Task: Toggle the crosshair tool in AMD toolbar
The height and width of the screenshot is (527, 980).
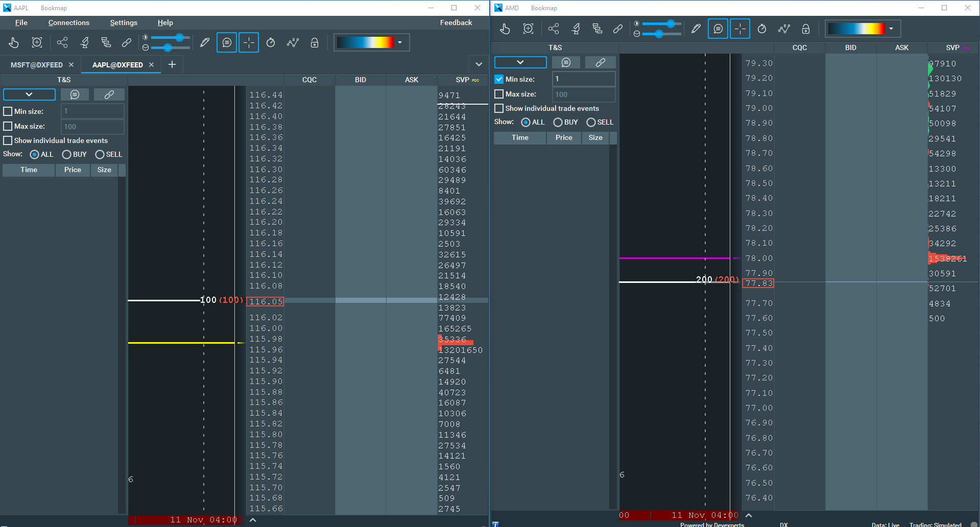Action: click(x=739, y=29)
